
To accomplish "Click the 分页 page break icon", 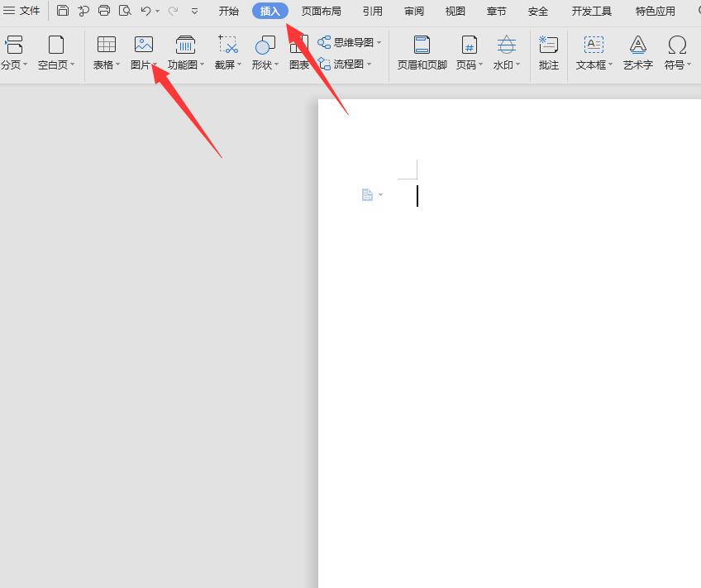I will [13, 45].
